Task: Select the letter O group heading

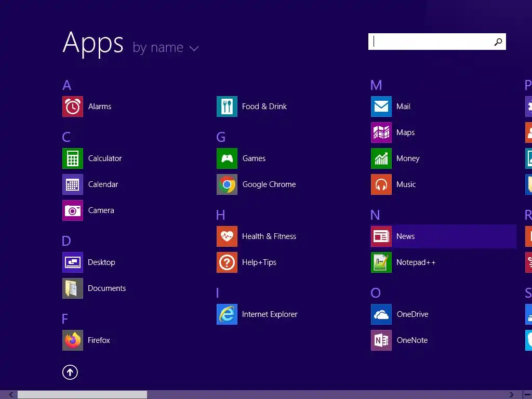Action: pos(376,293)
